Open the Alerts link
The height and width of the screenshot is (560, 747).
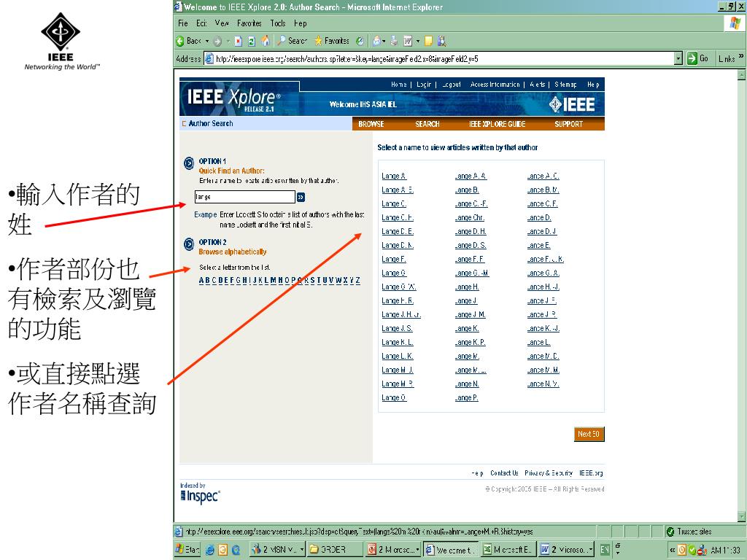[x=537, y=85]
